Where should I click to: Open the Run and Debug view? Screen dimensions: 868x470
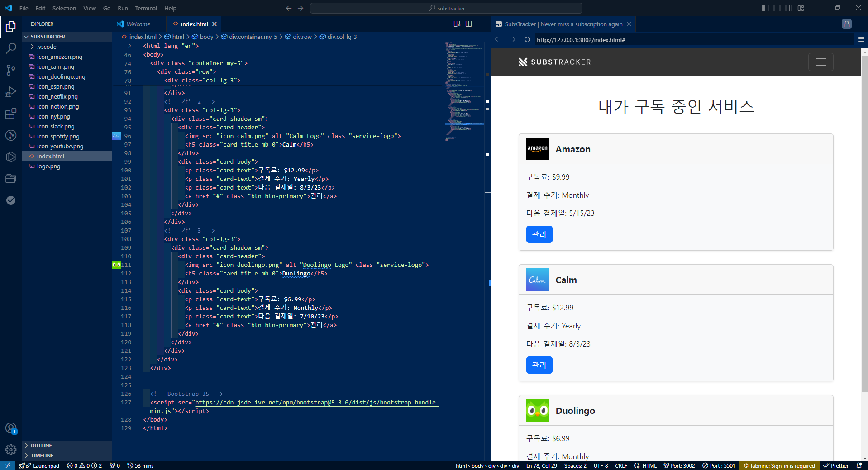tap(11, 92)
